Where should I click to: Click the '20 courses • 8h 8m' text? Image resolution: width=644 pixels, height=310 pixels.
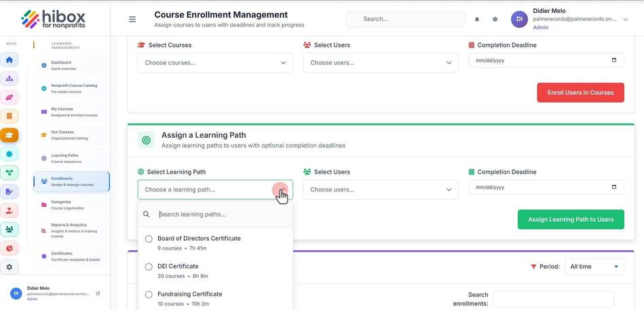[183, 276]
